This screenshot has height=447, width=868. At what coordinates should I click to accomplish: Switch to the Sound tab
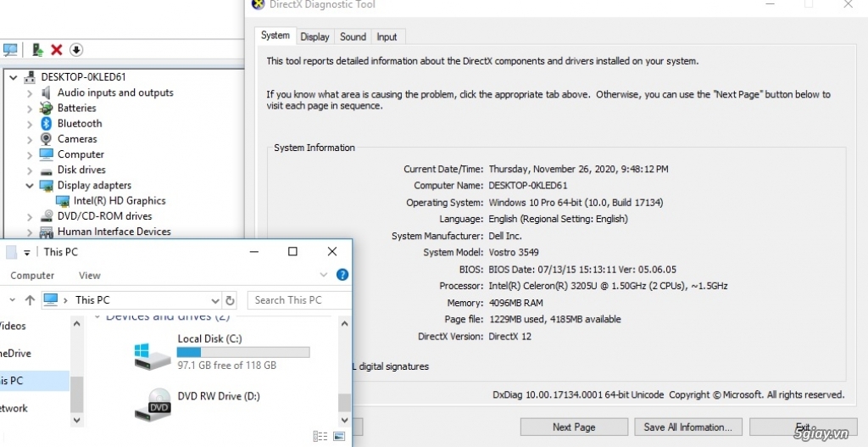pyautogui.click(x=353, y=36)
